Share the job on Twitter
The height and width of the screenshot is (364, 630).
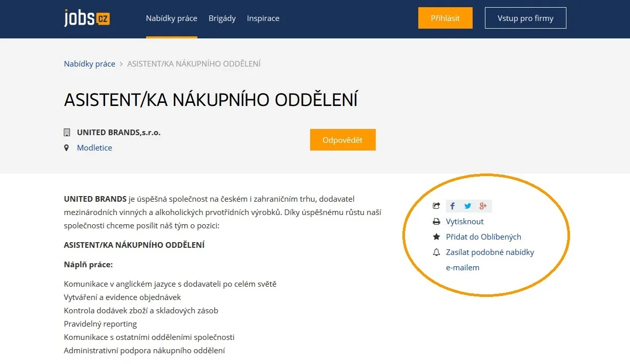pyautogui.click(x=468, y=206)
